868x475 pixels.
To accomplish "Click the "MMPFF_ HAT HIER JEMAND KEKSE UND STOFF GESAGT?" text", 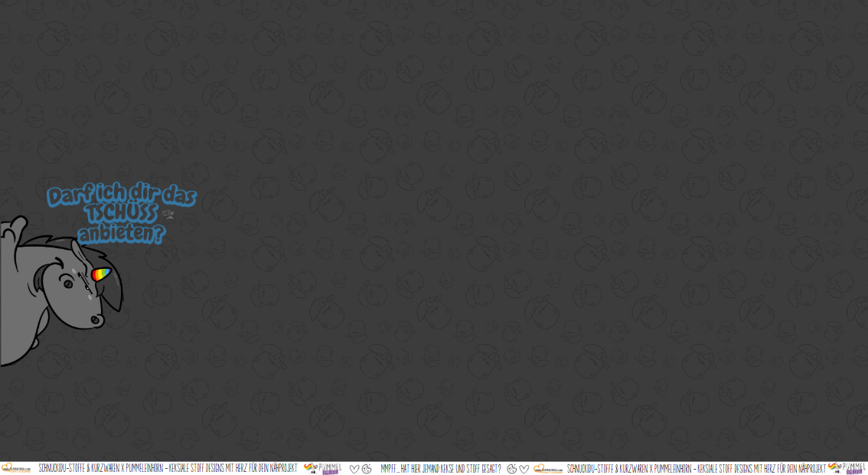I will point(440,469).
